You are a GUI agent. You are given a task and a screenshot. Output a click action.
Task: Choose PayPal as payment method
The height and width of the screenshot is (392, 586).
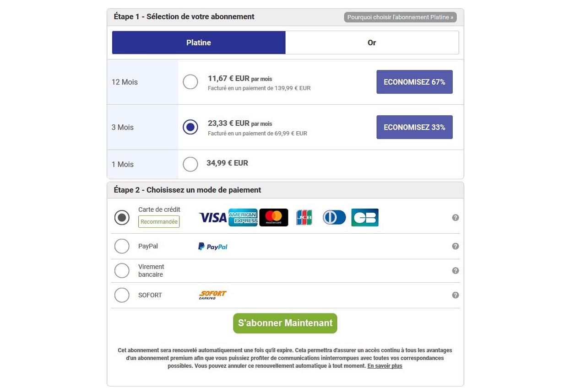tap(122, 246)
